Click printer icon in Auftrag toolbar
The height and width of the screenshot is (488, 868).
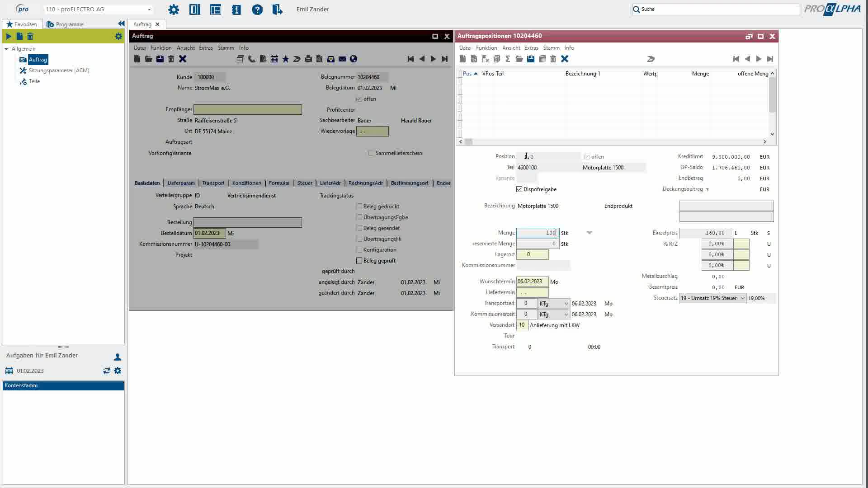tap(308, 59)
